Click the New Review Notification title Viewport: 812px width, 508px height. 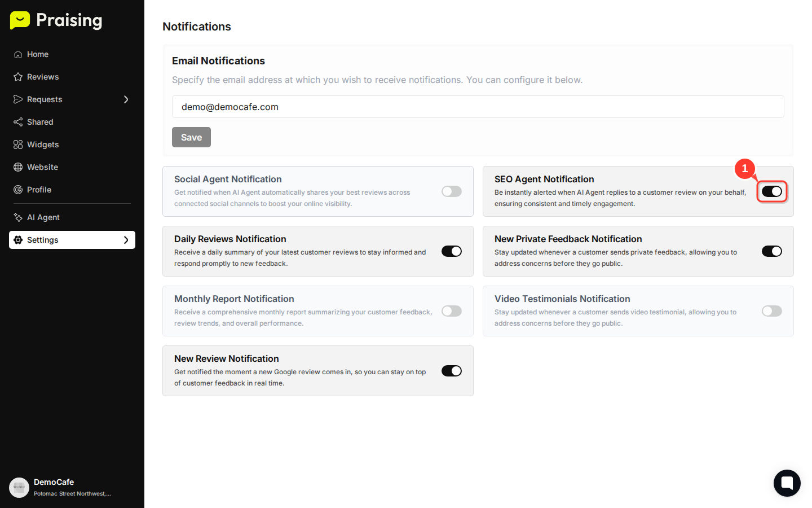coord(226,358)
